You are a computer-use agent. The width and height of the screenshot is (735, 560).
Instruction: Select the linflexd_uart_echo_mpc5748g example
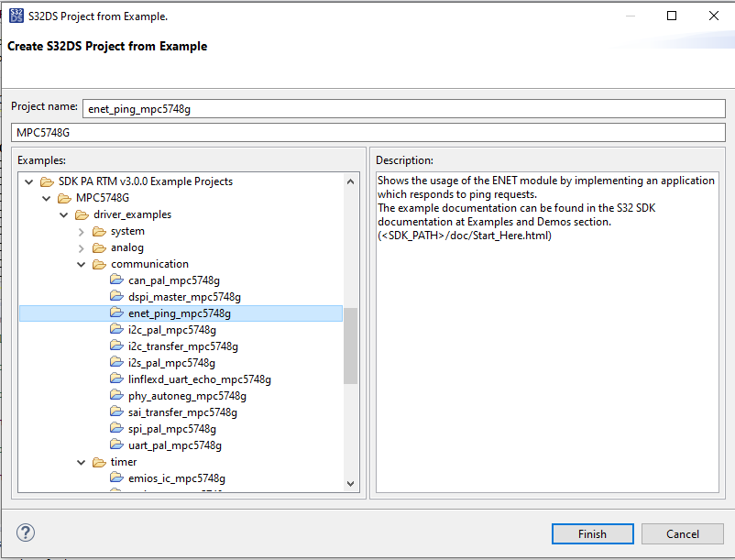[200, 379]
